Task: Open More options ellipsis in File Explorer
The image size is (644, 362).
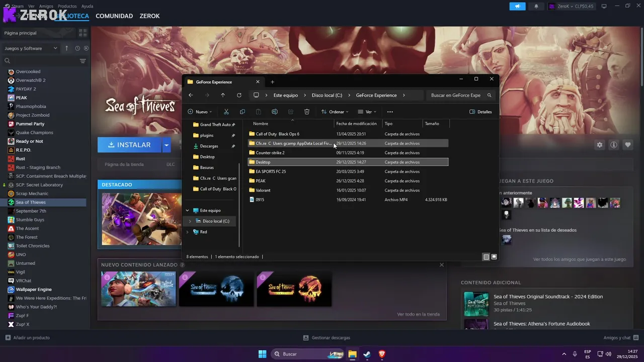Action: tap(390, 112)
